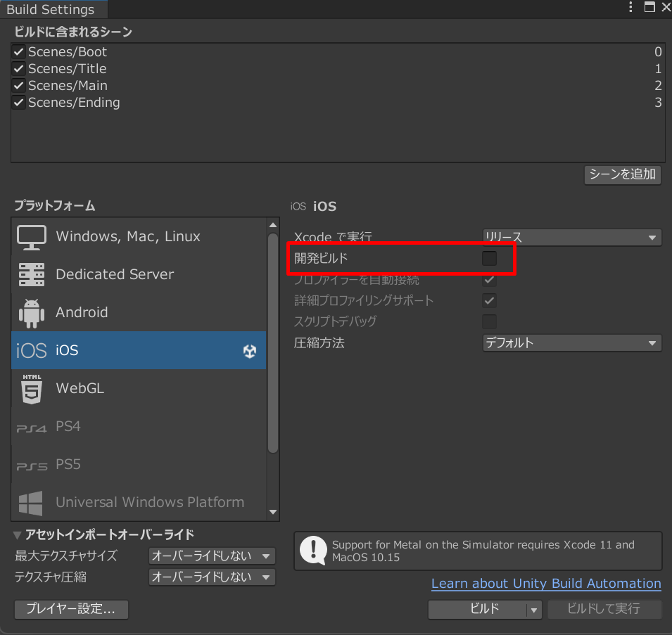The image size is (672, 635).
Task: Open the 圧縮方法 dropdown
Action: point(571,343)
